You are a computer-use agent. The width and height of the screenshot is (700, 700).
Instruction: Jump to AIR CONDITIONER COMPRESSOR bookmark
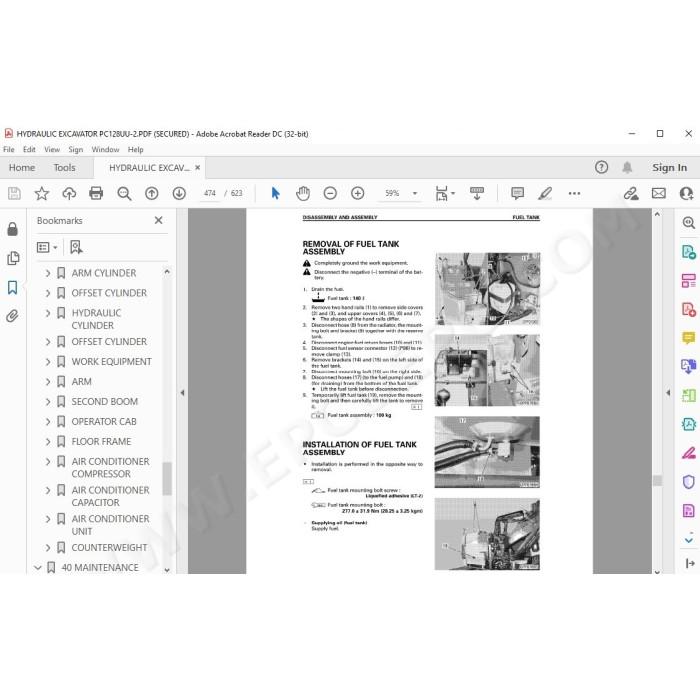tap(110, 467)
